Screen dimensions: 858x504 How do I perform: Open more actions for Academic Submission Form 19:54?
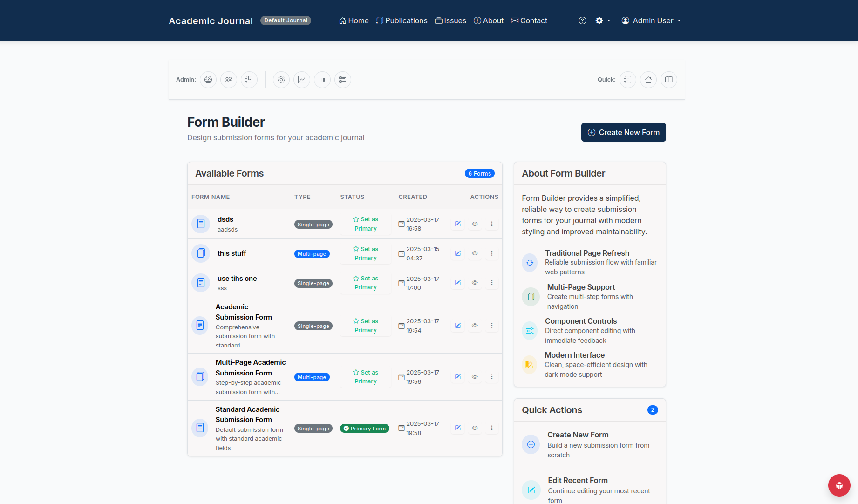click(491, 326)
